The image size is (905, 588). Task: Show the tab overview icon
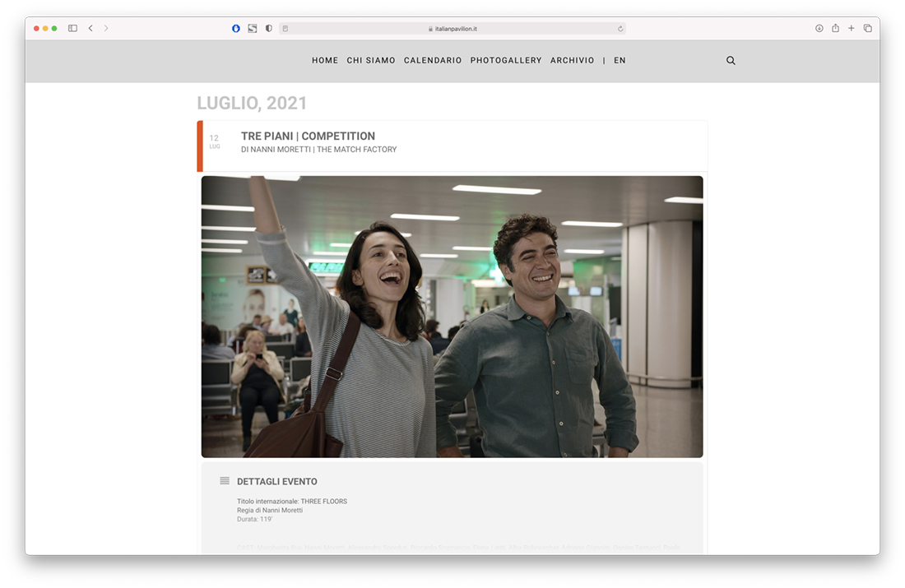coord(867,28)
